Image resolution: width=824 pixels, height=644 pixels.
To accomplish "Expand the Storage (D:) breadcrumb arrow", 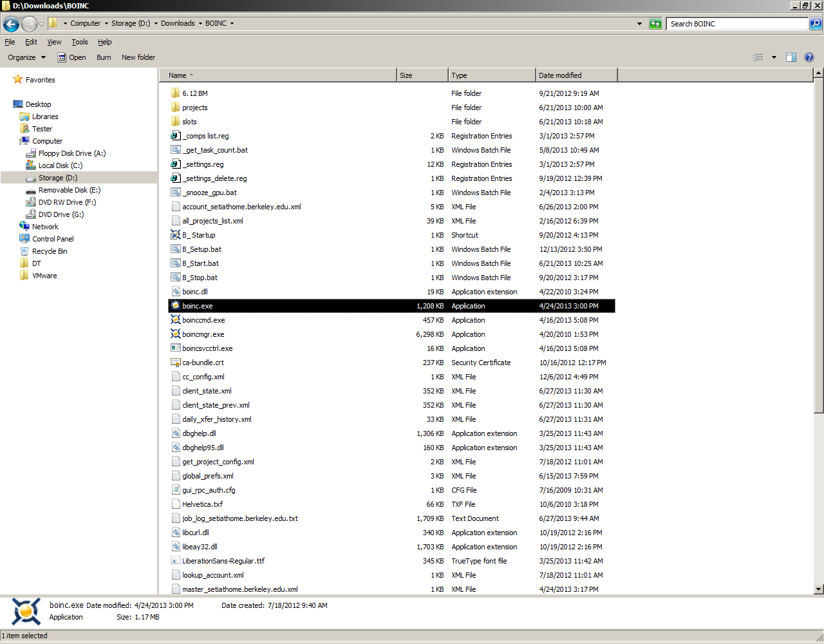I will [x=156, y=24].
